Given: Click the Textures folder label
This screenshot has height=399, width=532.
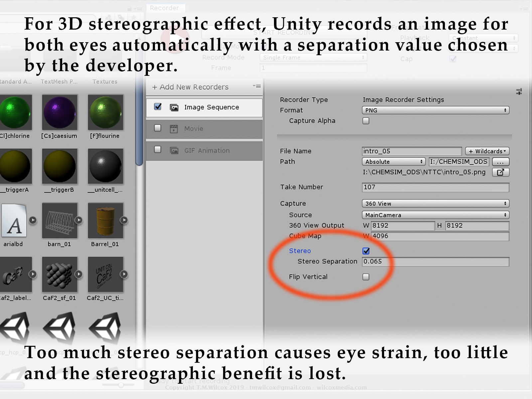Looking at the screenshot, I should pyautogui.click(x=105, y=81).
